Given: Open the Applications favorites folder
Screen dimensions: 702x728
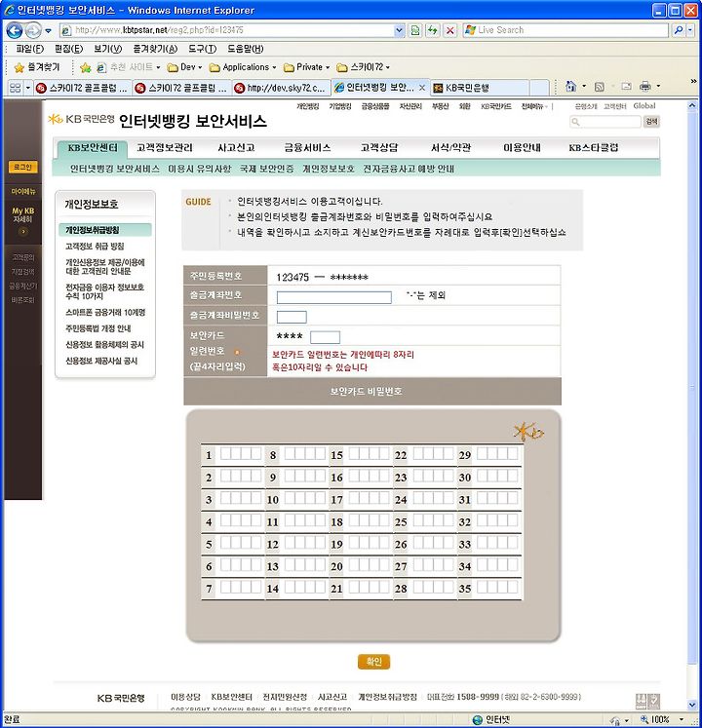Looking at the screenshot, I should tap(243, 67).
